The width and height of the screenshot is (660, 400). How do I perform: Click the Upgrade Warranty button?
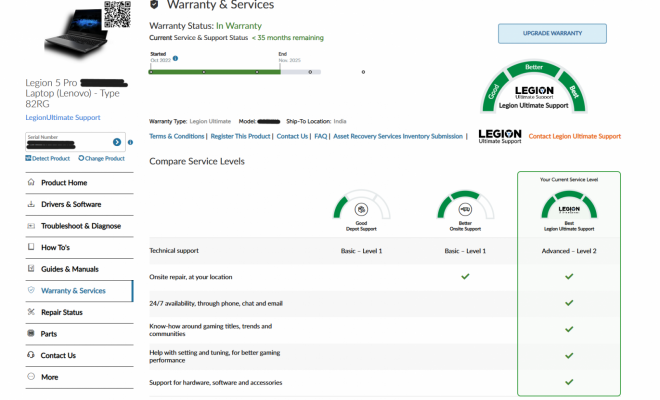click(x=552, y=33)
